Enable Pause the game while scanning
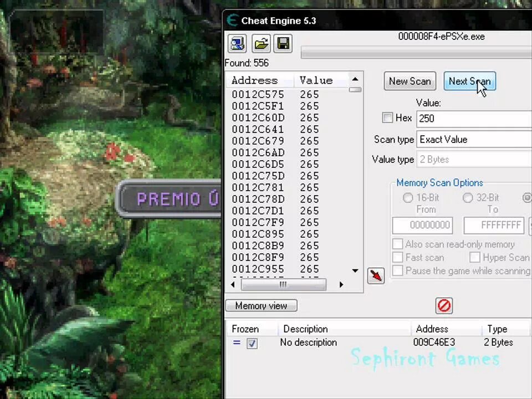Screen dimensions: 532x399 tap(398, 270)
